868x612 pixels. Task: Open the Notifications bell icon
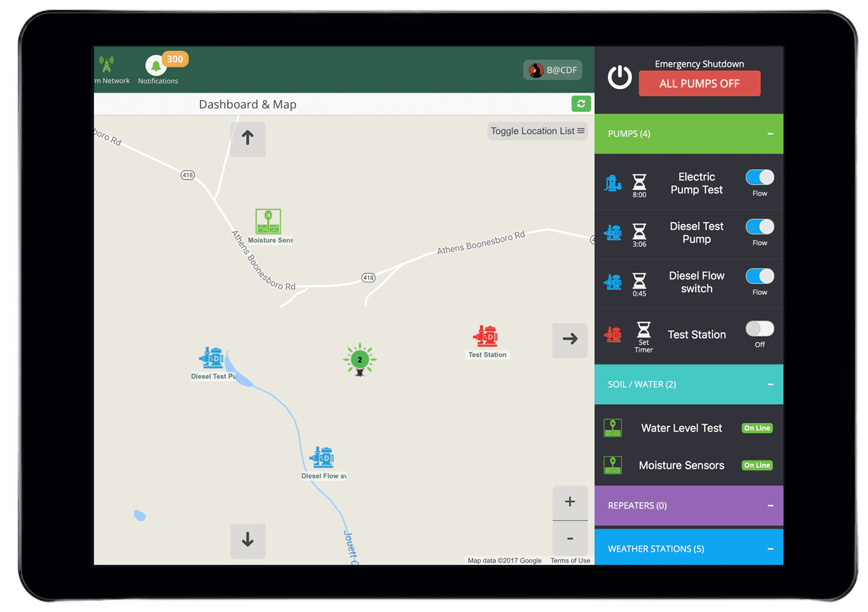(156, 66)
